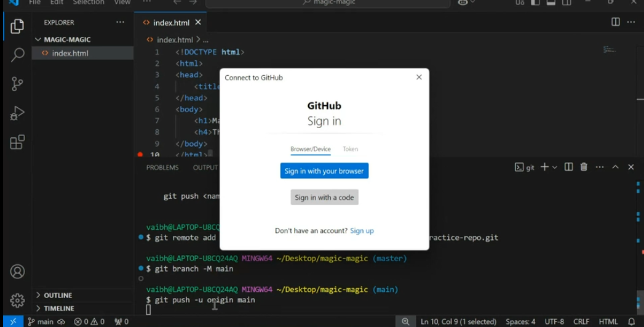Click Sign in with a code
The height and width of the screenshot is (327, 644).
click(x=324, y=198)
